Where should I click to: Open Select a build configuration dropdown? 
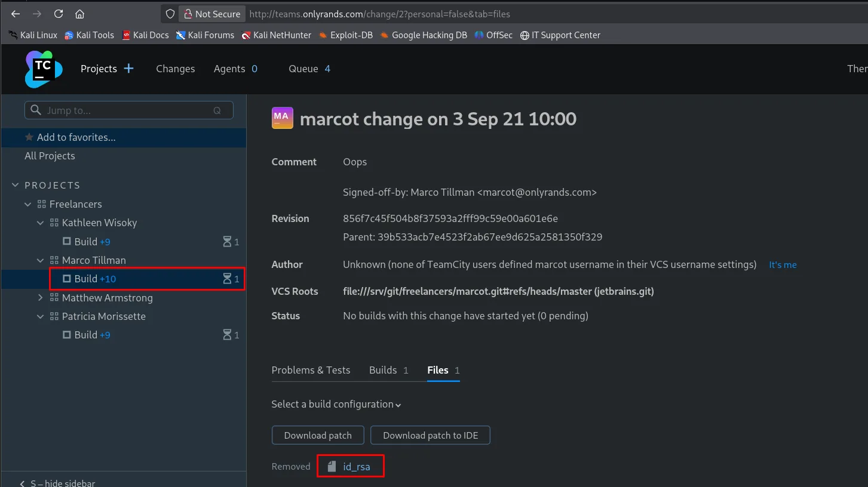[x=336, y=404]
